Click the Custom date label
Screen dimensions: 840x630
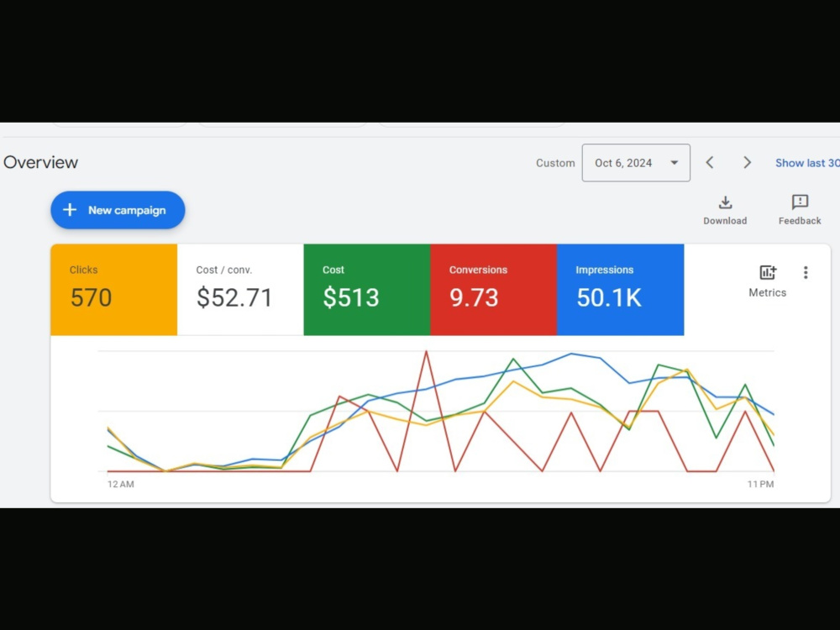pos(555,163)
